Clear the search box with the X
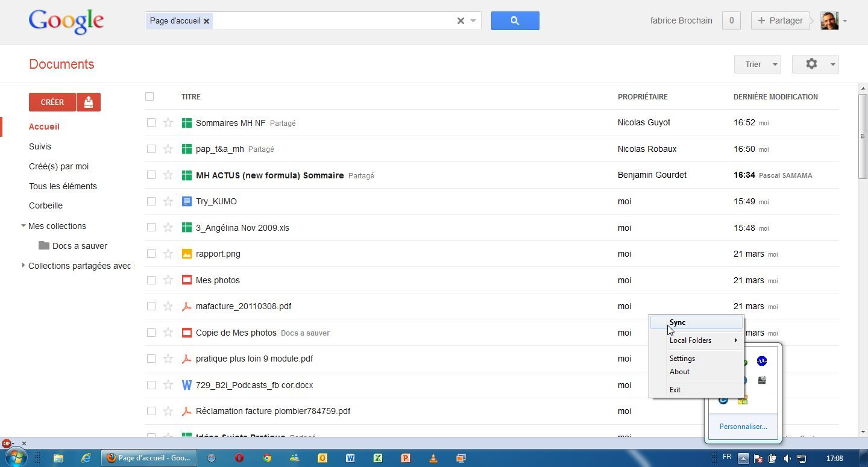868x467 pixels. click(x=461, y=20)
